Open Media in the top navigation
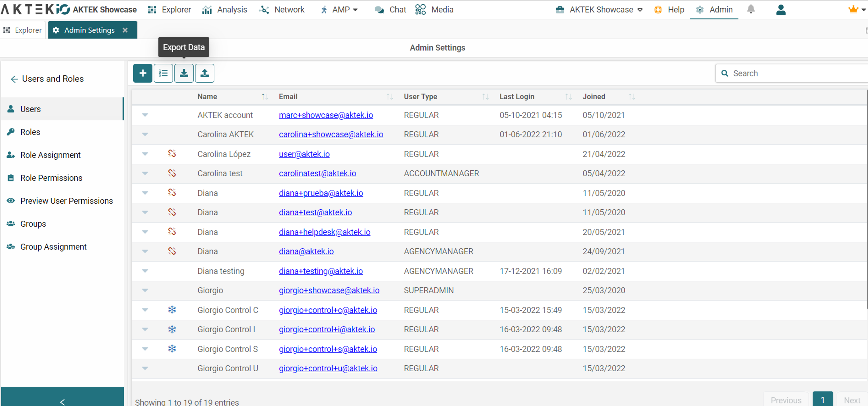The width and height of the screenshot is (868, 406). tap(434, 9)
